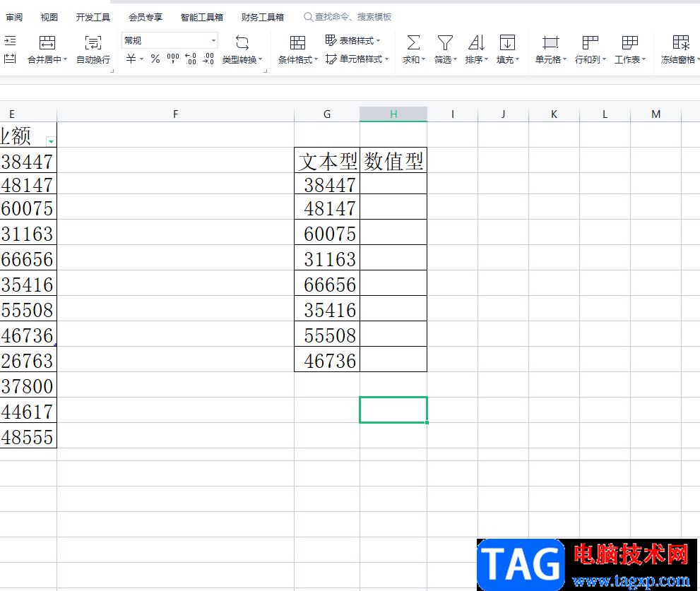This screenshot has height=591, width=700.
Task: Click the Worksheet icon
Action: point(630,43)
